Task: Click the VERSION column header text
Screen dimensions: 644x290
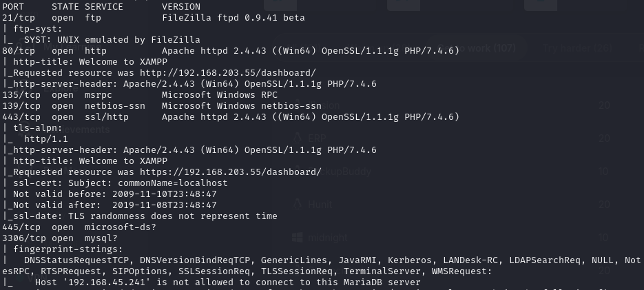Action: point(181,6)
